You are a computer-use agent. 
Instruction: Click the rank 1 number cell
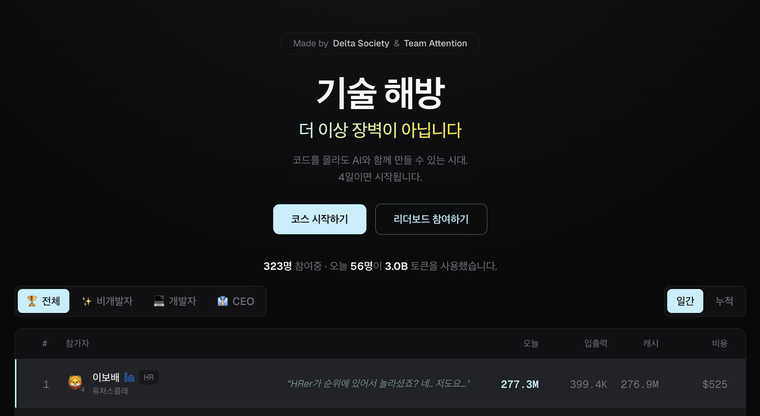46,384
